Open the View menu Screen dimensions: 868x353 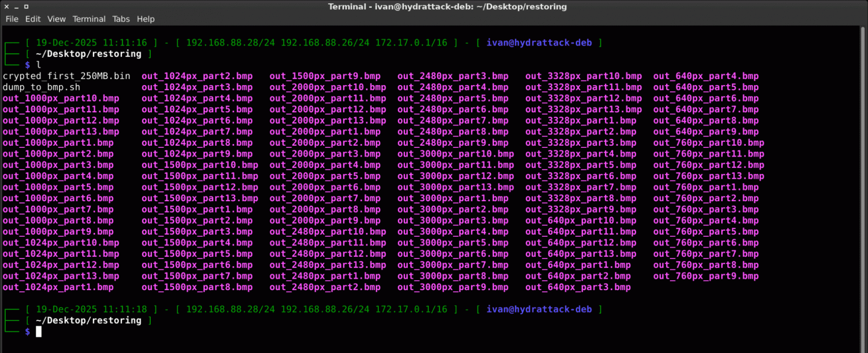point(56,19)
